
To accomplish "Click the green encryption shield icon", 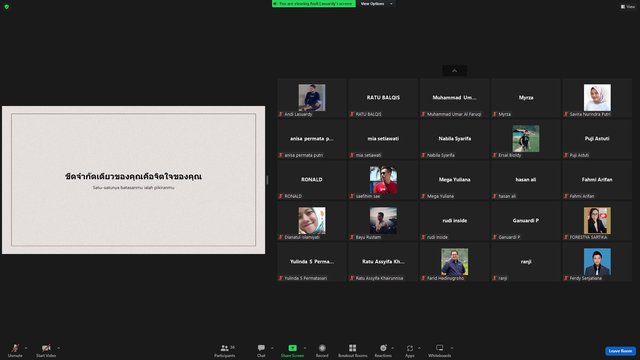I will click(7, 7).
